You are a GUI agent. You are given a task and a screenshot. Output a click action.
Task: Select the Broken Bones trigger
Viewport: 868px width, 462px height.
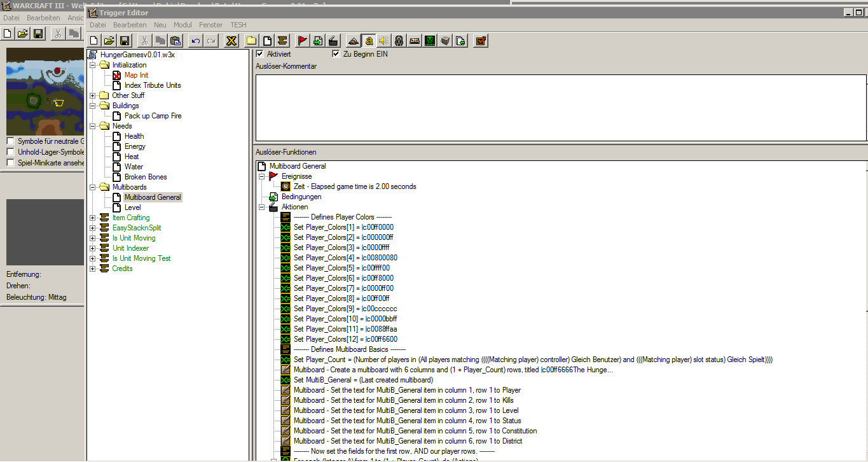[146, 177]
